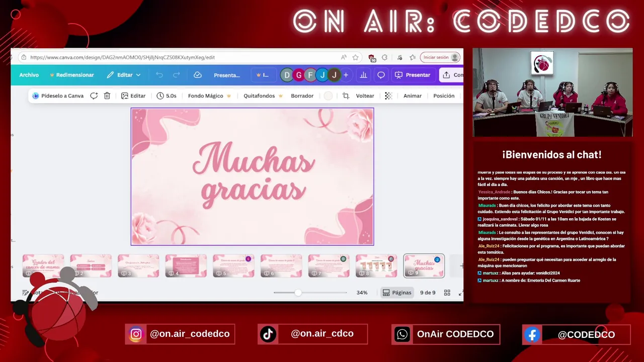644x362 pixels.
Task: Open the comments speech bubble
Action: [x=381, y=75]
